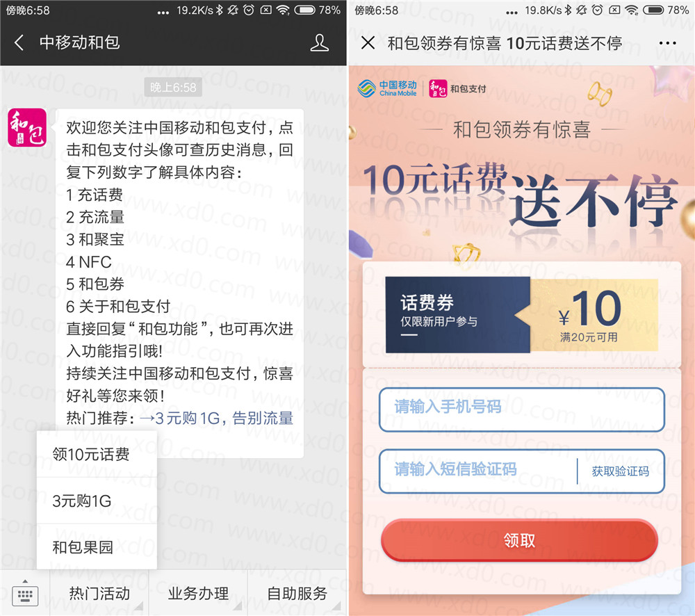Image resolution: width=695 pixels, height=616 pixels.
Task: Choose 和包果园 in popup menu
Action: [x=97, y=546]
